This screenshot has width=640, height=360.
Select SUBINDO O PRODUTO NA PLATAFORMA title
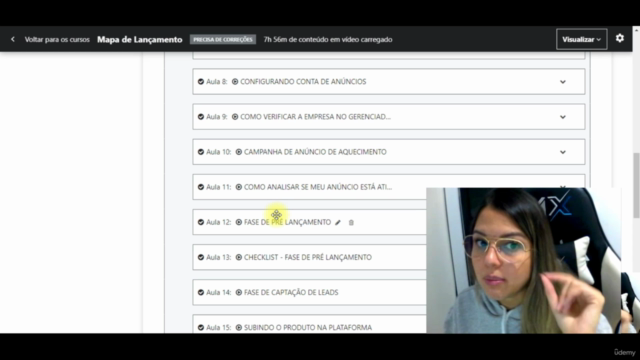[x=308, y=327]
